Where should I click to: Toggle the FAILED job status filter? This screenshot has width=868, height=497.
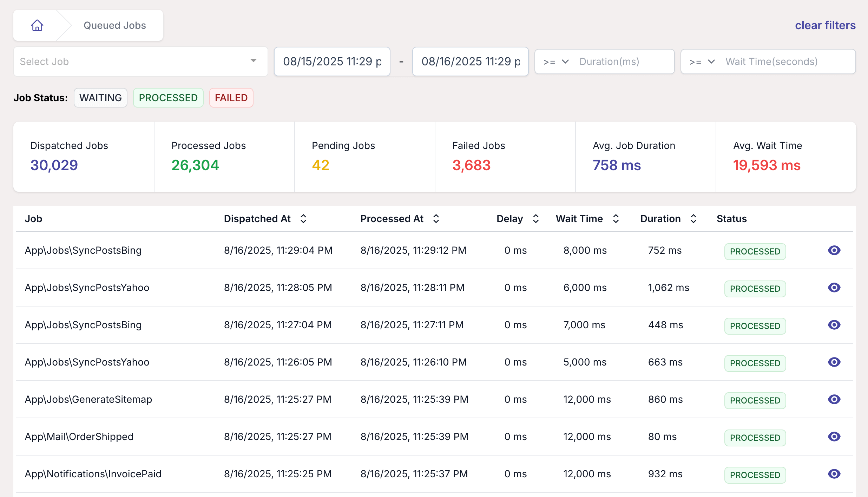pyautogui.click(x=231, y=98)
